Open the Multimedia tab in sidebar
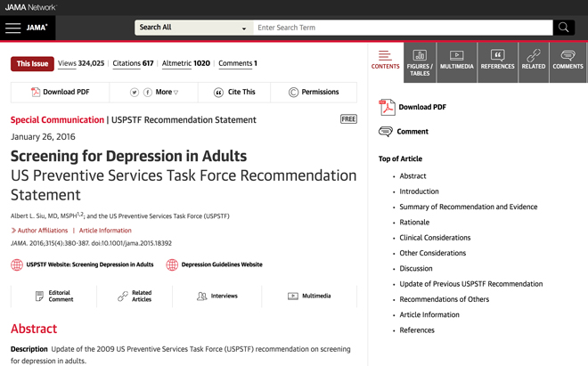Screen dimensions: 588x366 coord(457,62)
